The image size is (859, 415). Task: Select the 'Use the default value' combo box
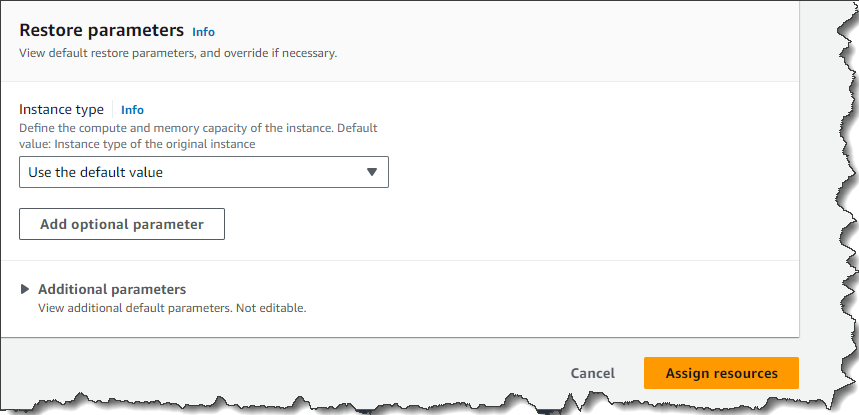pos(204,172)
